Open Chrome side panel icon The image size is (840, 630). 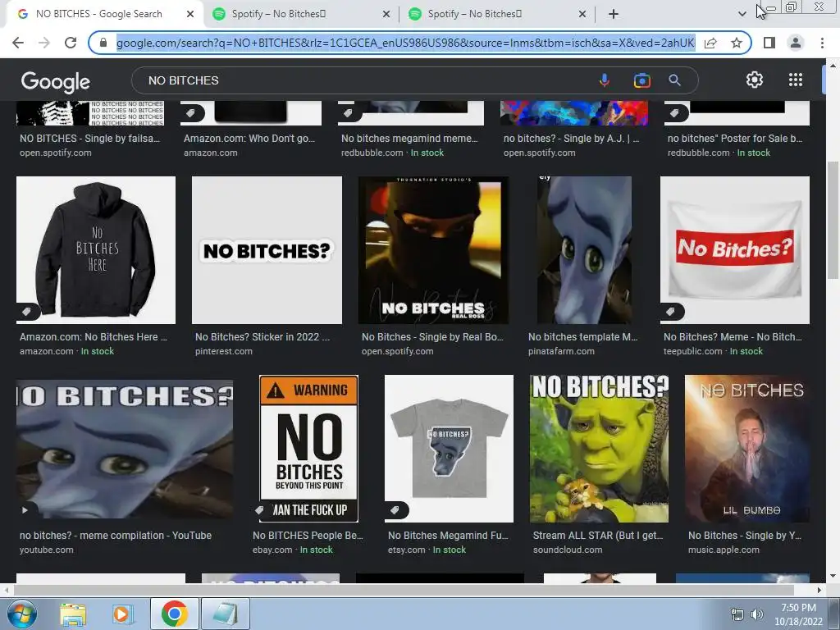click(769, 43)
